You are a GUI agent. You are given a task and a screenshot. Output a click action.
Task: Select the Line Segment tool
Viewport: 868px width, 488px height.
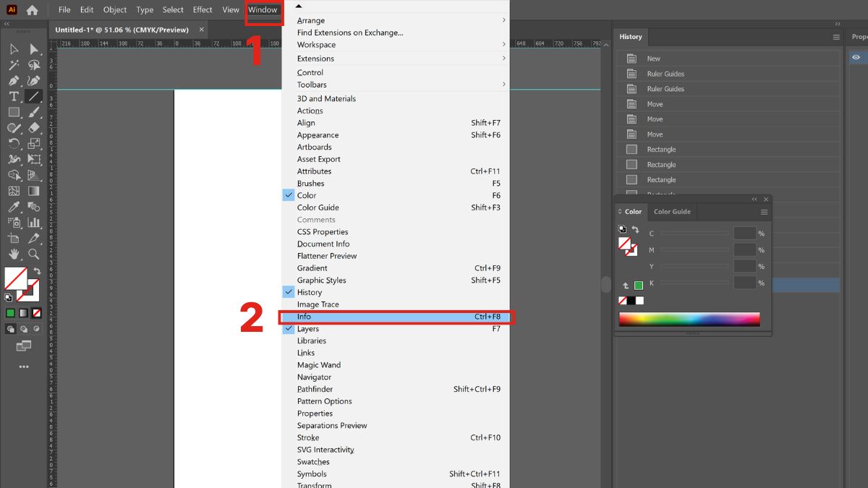[34, 96]
